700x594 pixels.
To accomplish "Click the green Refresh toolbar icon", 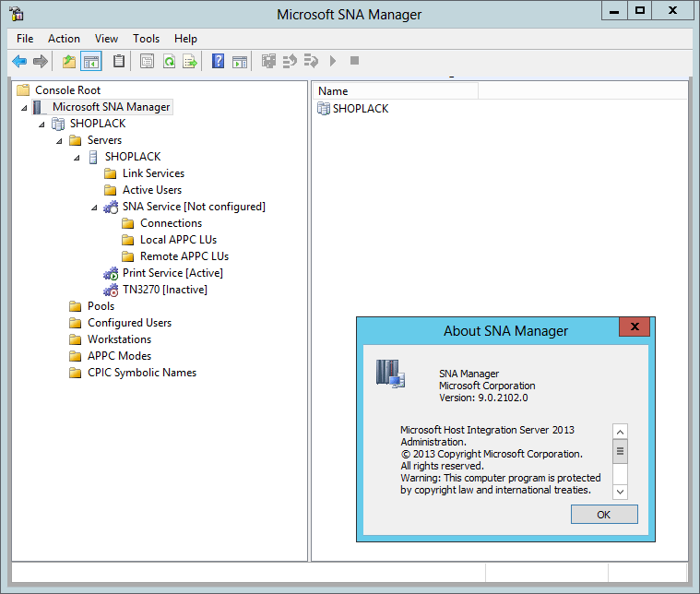I will click(169, 61).
